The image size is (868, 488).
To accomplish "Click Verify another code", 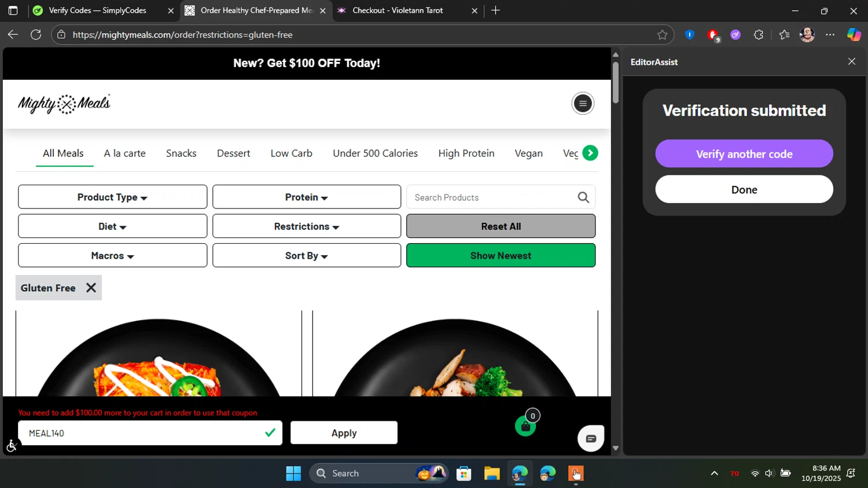I will (x=744, y=154).
